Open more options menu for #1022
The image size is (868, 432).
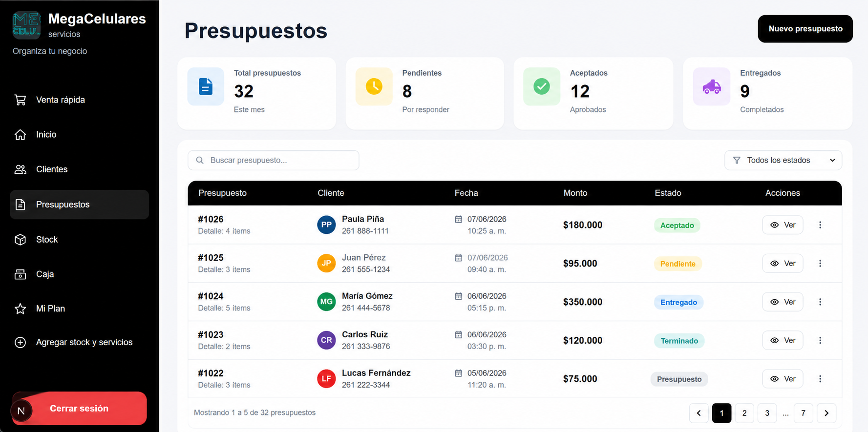click(820, 379)
